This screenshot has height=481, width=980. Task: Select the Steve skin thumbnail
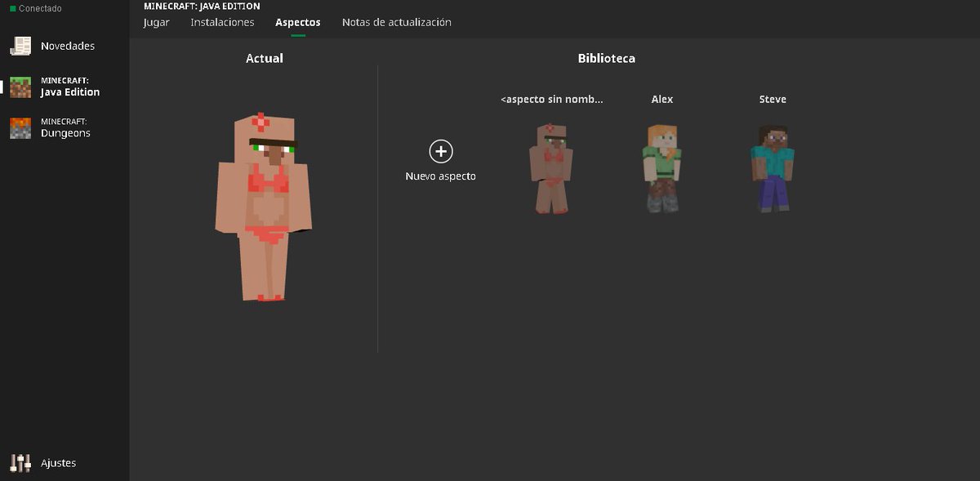point(772,167)
